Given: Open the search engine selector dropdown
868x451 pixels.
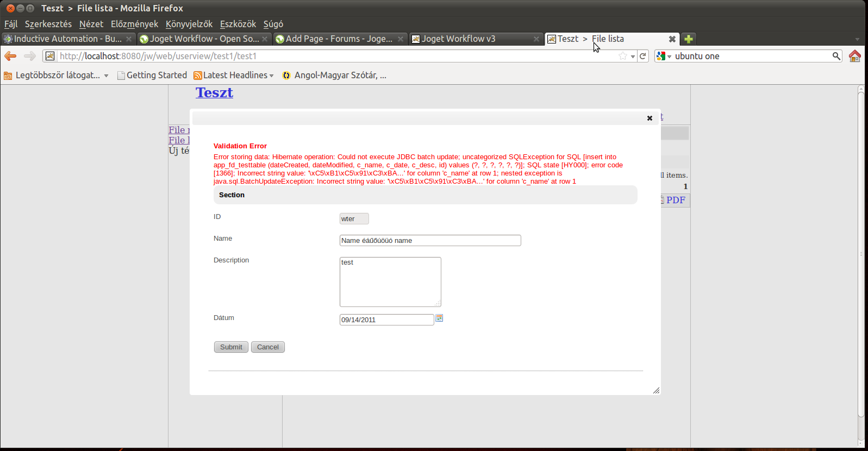Looking at the screenshot, I should click(x=670, y=57).
